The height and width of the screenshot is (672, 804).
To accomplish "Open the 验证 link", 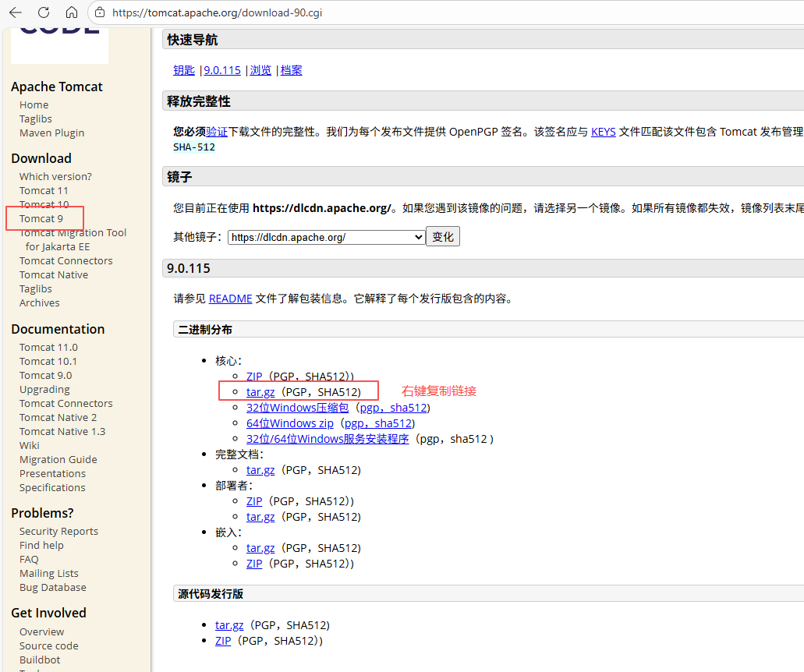I will [x=217, y=132].
